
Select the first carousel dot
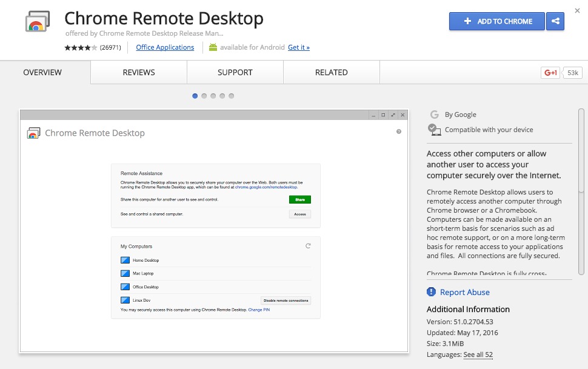(195, 96)
